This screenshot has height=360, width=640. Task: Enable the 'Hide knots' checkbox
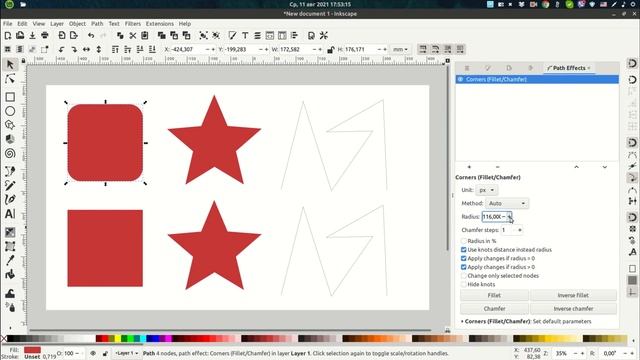[x=464, y=284]
